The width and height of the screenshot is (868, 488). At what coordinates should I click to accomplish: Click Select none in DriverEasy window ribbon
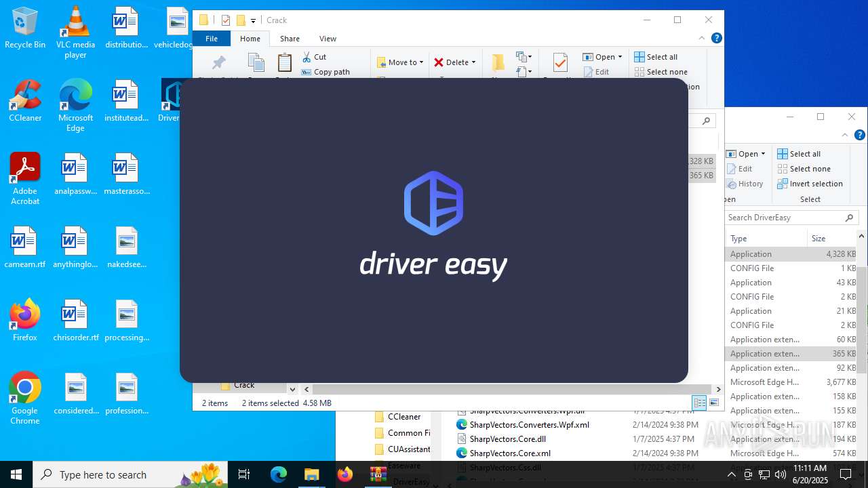(x=804, y=169)
